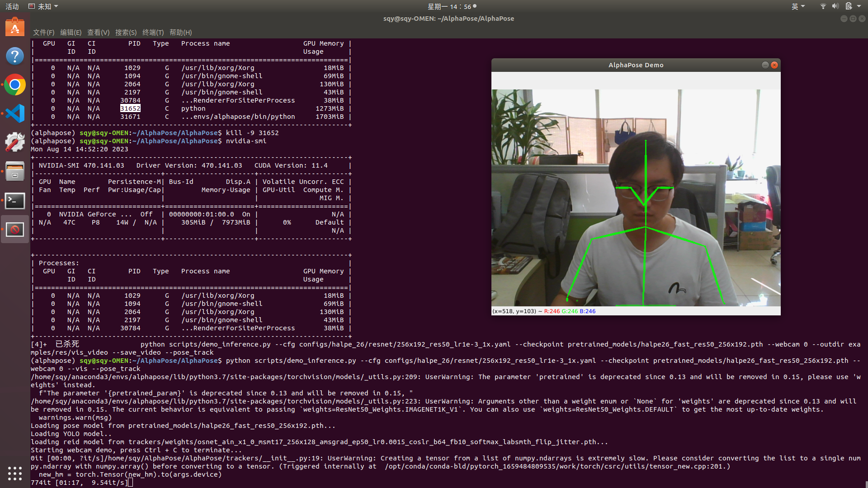
Task: Click the webcam image in AlphaPose Demo
Action: (636, 197)
